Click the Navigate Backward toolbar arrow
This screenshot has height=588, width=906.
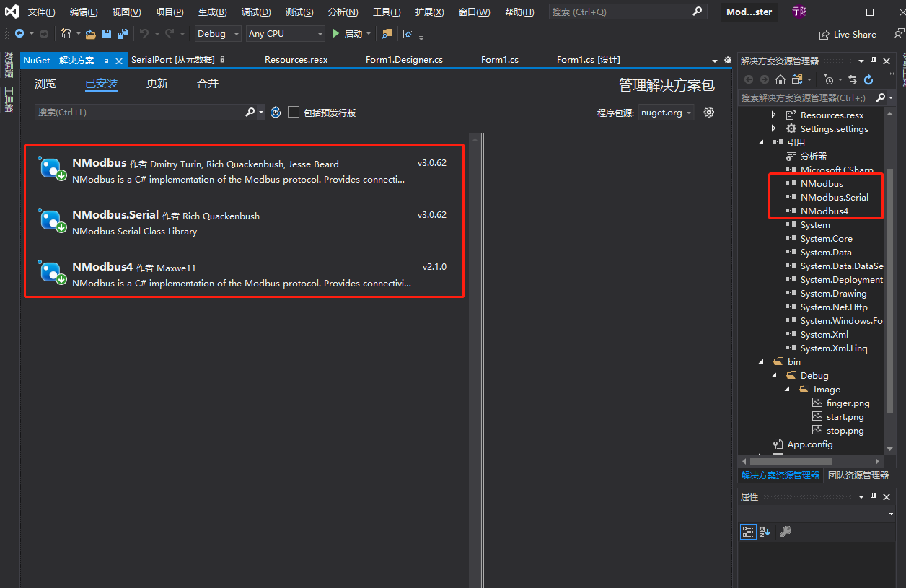pos(19,34)
